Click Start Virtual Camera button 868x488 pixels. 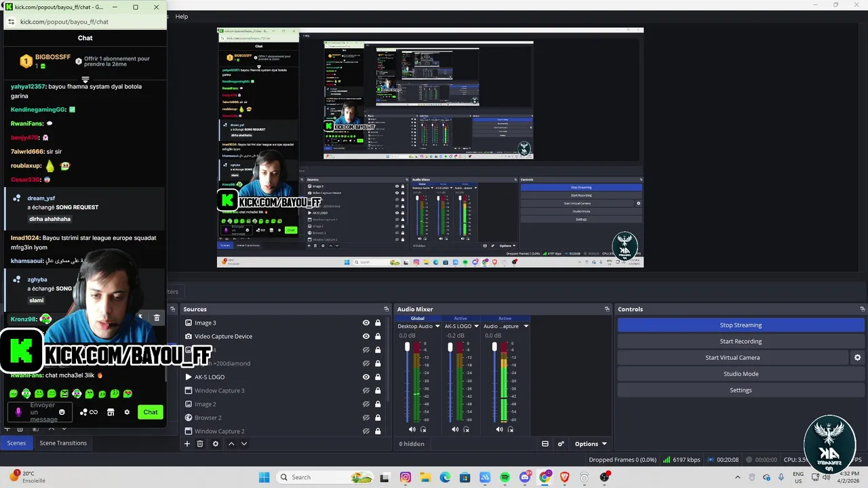point(732,357)
